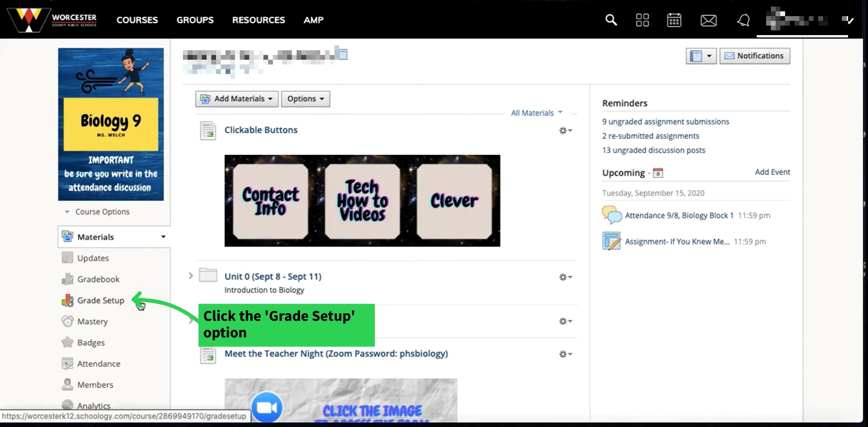Click the Unit 0 folder icon
868x427 pixels.
point(208,275)
